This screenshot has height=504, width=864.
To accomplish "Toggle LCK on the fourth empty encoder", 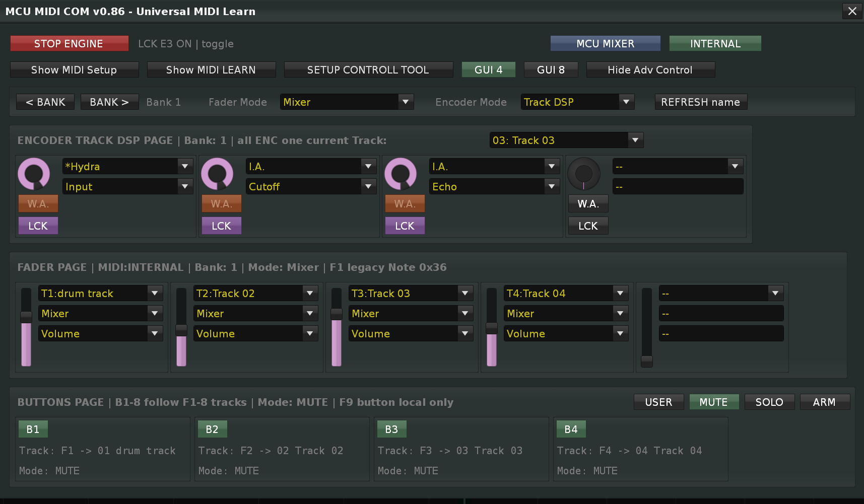I will (588, 226).
